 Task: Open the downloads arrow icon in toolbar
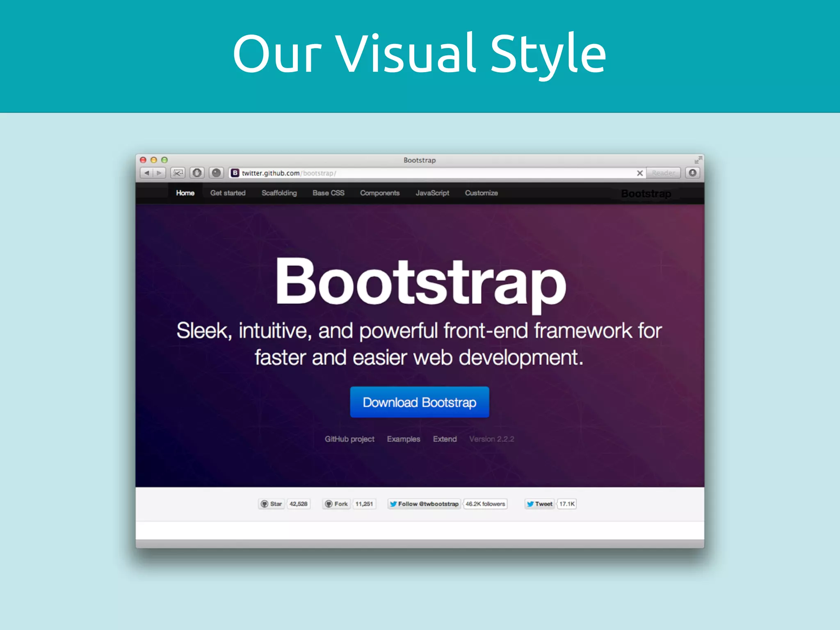[x=693, y=173]
